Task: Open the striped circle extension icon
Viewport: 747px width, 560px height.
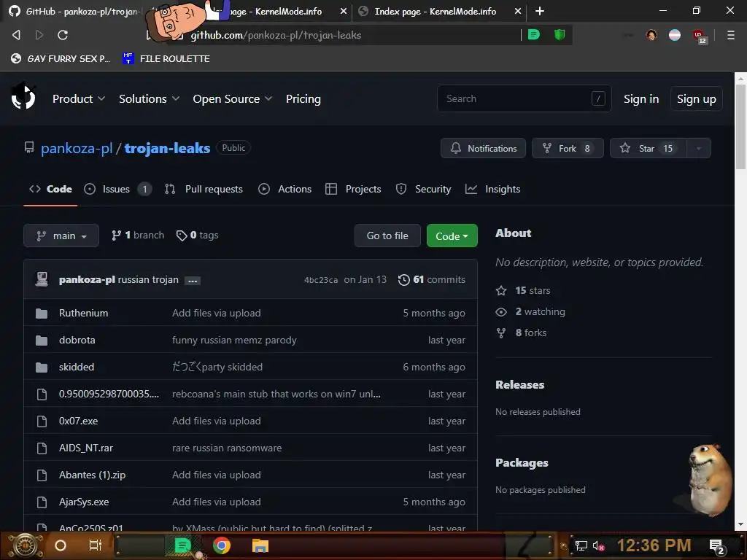Action: pos(675,35)
